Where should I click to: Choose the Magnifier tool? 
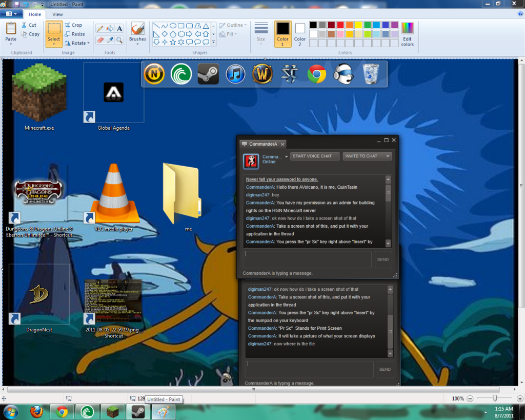tap(119, 40)
